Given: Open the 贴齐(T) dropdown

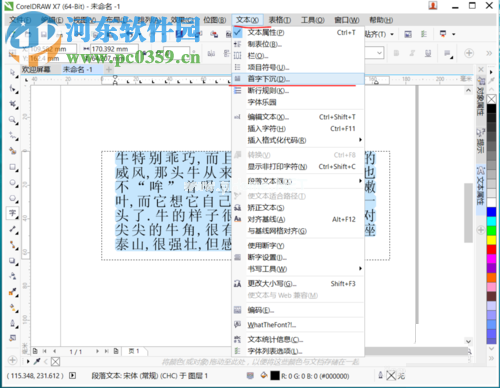Looking at the screenshot, I should pyautogui.click(x=392, y=34).
